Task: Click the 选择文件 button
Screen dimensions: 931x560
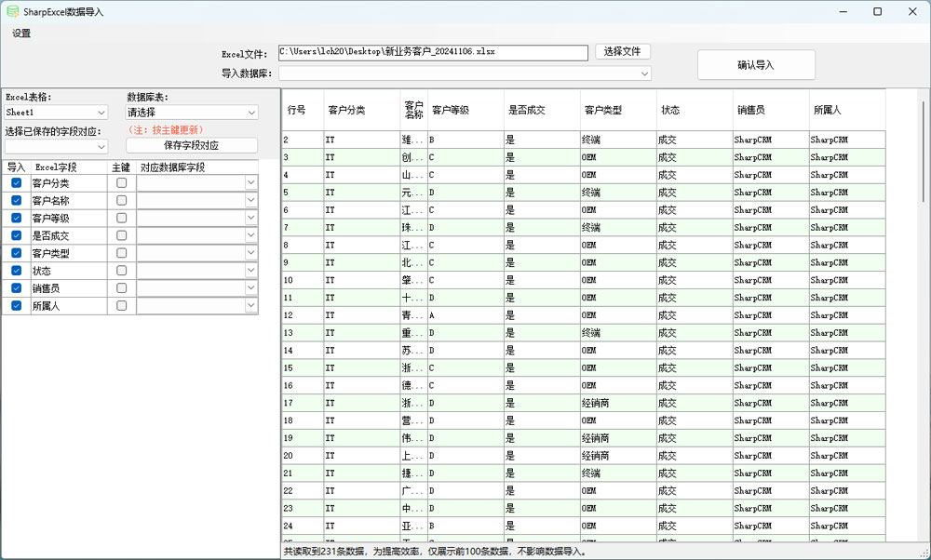Action: click(x=622, y=52)
